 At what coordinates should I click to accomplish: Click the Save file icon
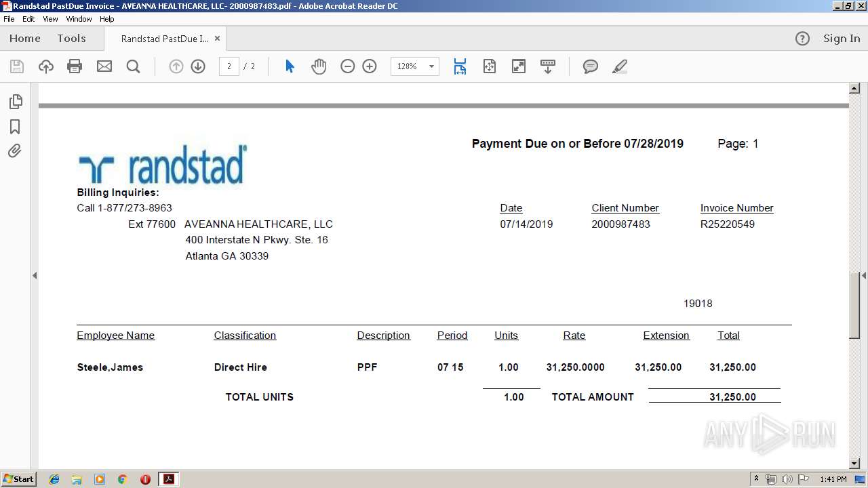(x=17, y=66)
